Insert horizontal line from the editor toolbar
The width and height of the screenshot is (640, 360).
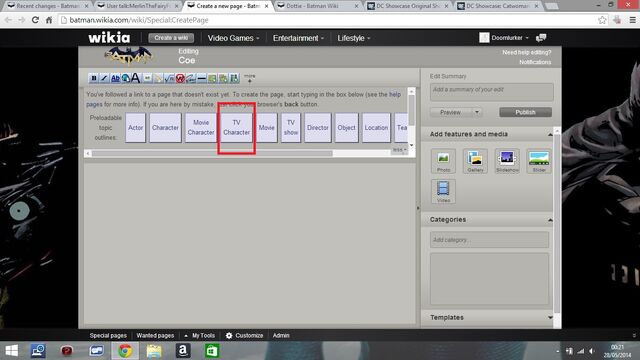coord(201,78)
